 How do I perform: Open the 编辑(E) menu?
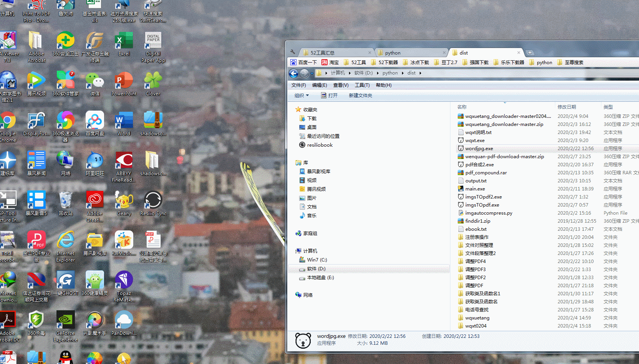point(319,85)
